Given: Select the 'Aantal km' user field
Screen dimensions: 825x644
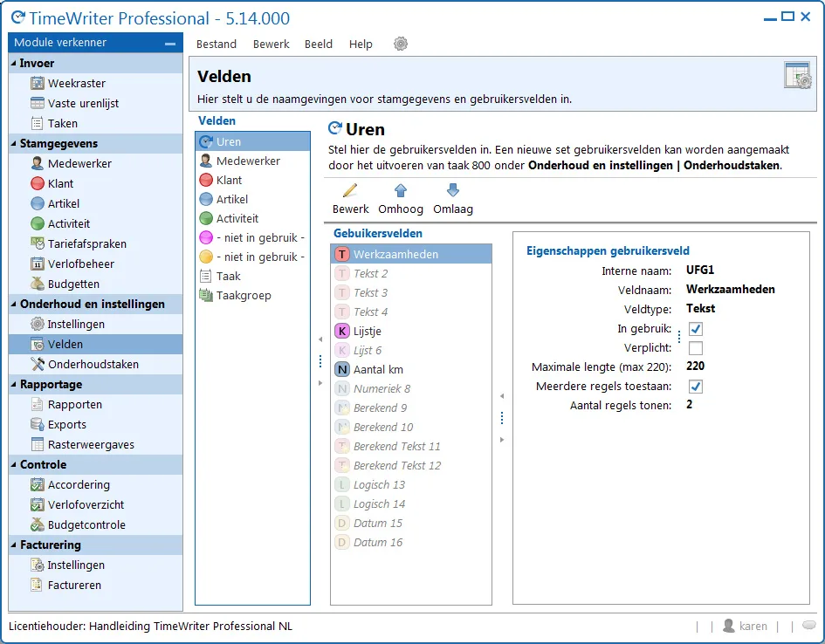Looking at the screenshot, I should [411, 370].
